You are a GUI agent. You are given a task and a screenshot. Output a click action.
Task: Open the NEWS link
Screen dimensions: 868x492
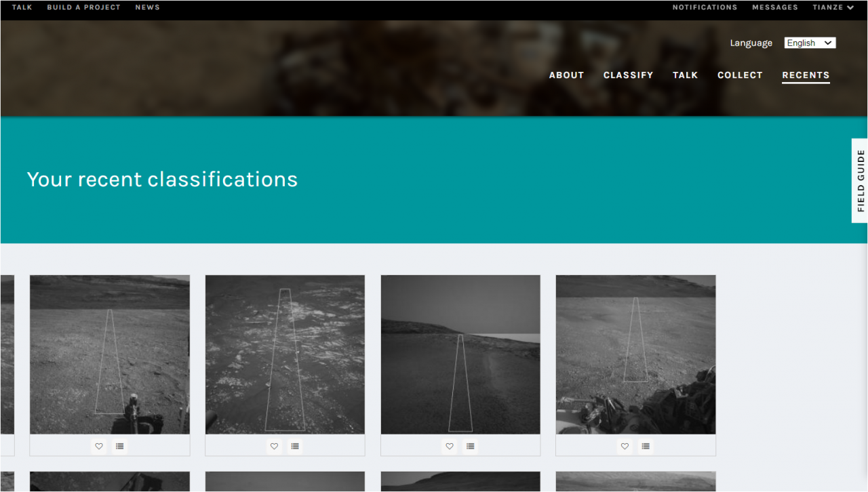pos(147,7)
